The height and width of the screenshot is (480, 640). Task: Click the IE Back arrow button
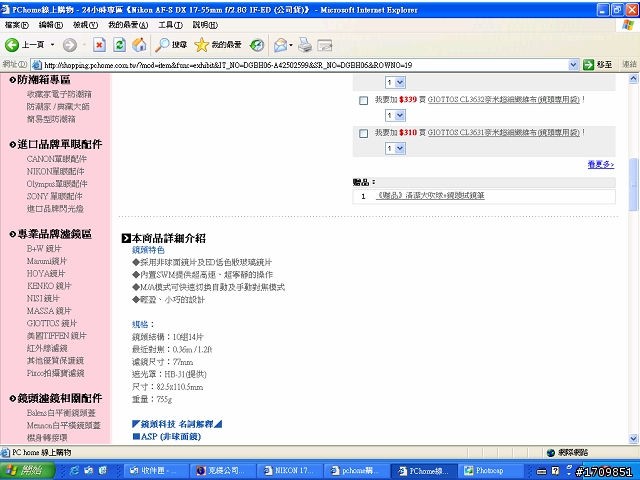pyautogui.click(x=12, y=45)
